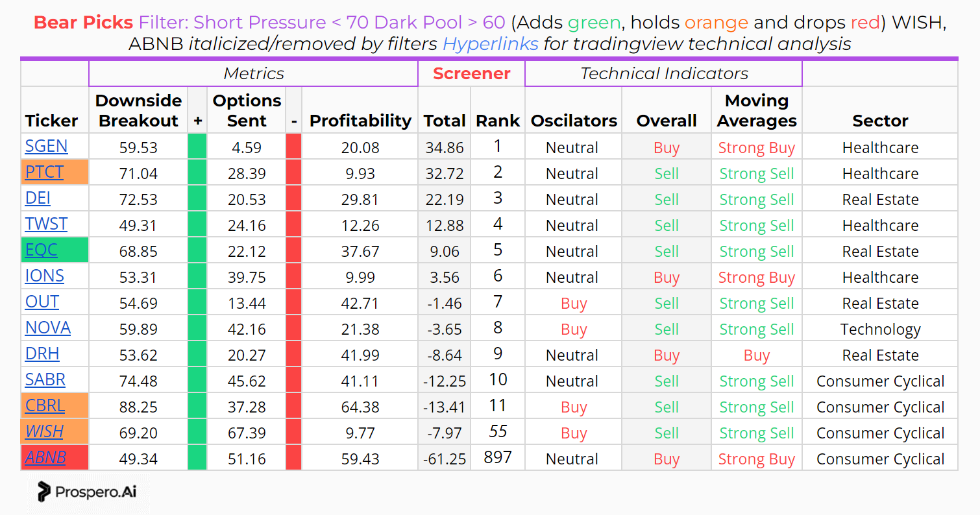Select the Moving Averages column header
This screenshot has height=515, width=980.
(757, 110)
